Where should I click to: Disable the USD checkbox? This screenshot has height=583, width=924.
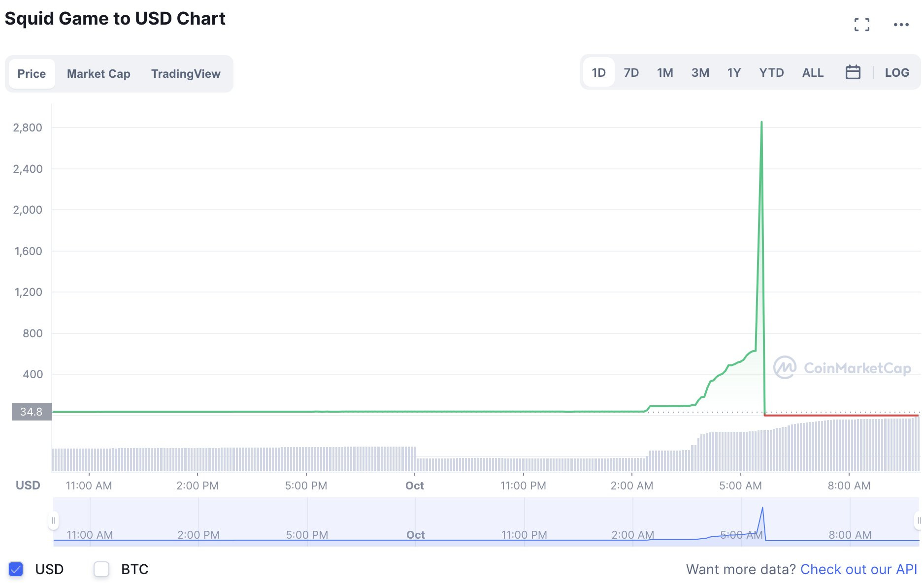click(15, 569)
